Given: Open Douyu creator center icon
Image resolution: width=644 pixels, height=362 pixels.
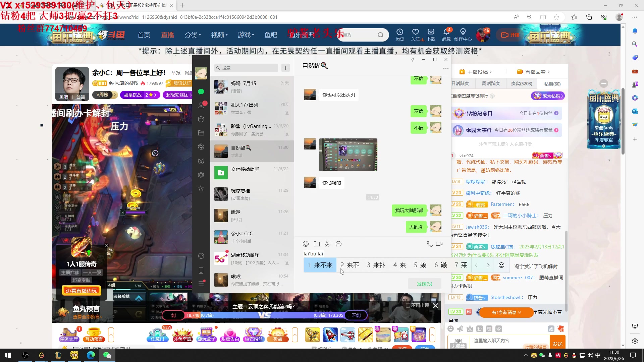Looking at the screenshot, I should pos(463,35).
